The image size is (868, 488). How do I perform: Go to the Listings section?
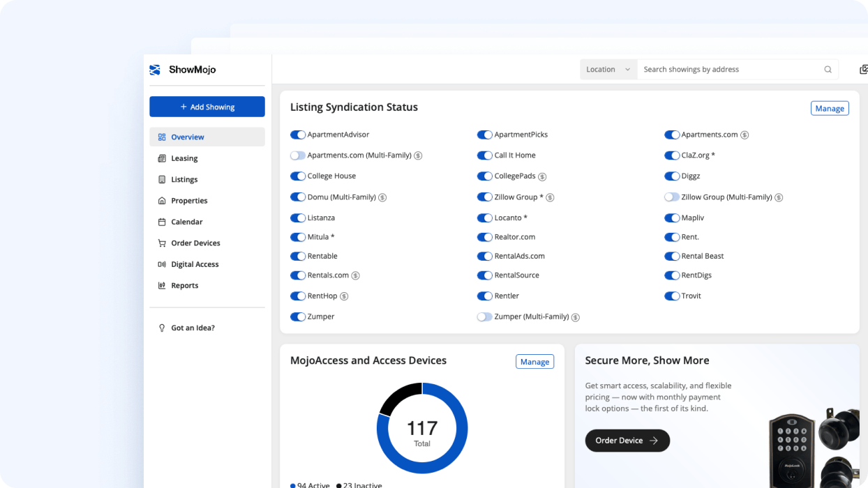(184, 180)
